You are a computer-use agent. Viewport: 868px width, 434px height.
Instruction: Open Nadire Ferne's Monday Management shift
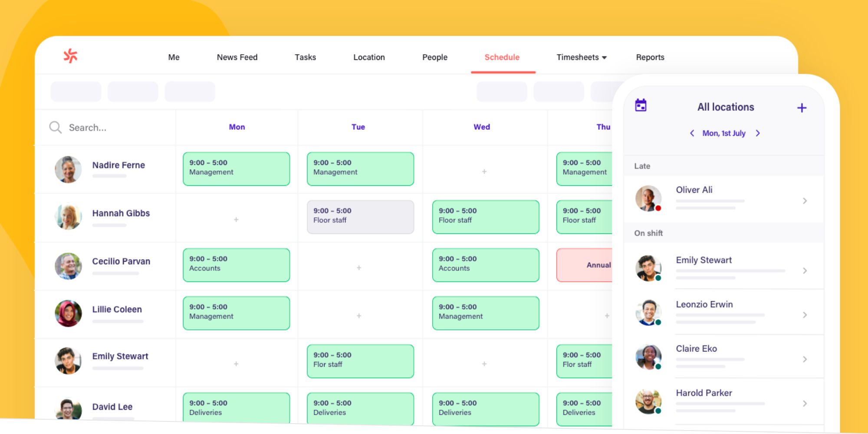[237, 169]
